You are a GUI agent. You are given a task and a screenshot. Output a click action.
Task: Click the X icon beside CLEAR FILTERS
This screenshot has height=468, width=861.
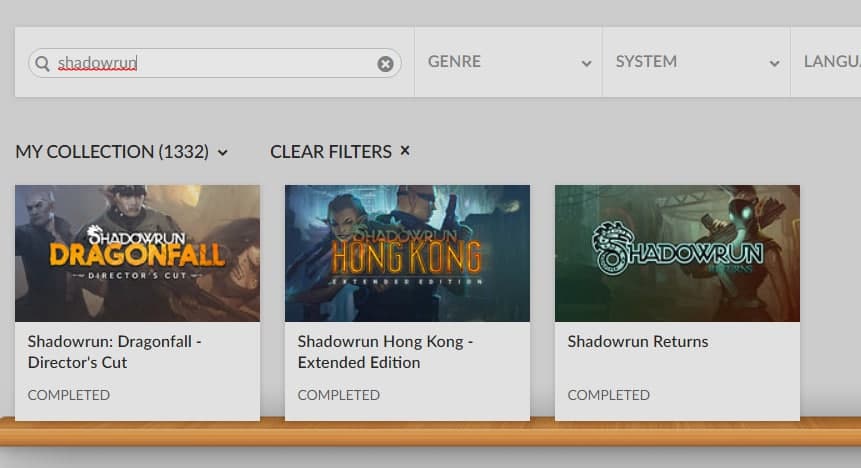coord(405,151)
